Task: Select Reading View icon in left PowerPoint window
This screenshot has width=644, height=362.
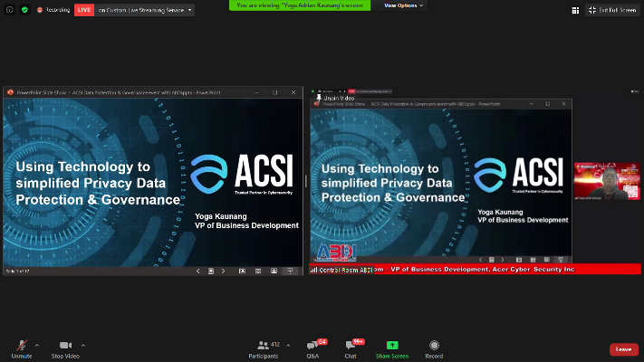Action: click(274, 271)
